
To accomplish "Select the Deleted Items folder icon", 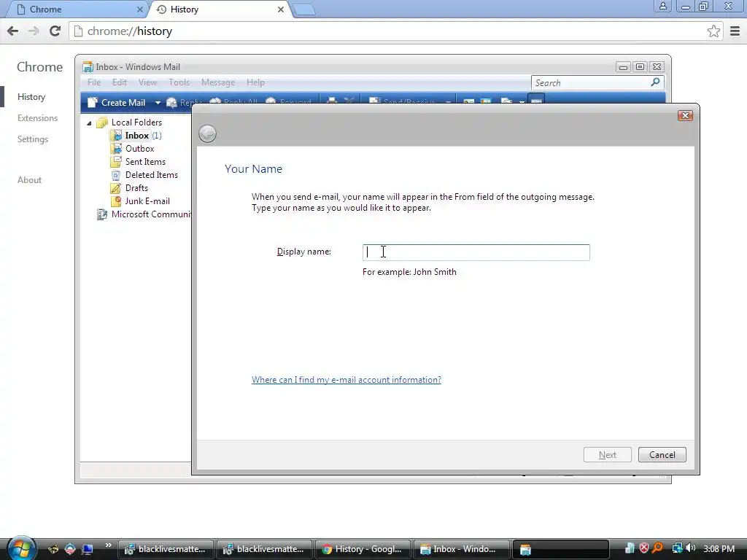I will pyautogui.click(x=116, y=175).
